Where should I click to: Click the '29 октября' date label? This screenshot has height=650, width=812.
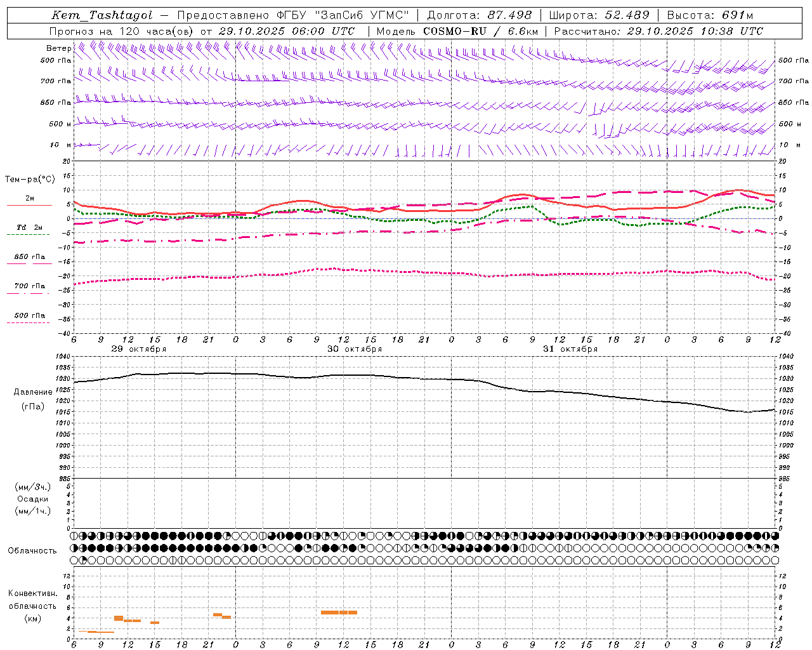(138, 349)
